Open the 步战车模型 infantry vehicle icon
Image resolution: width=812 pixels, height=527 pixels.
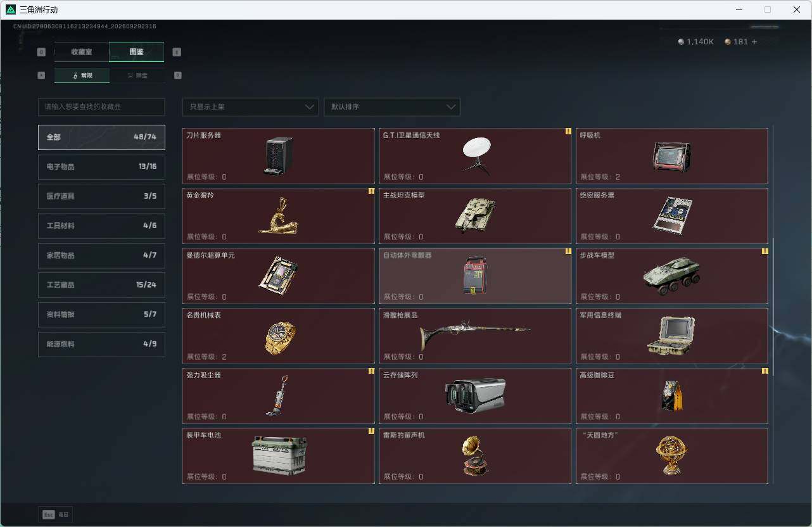[x=671, y=276]
